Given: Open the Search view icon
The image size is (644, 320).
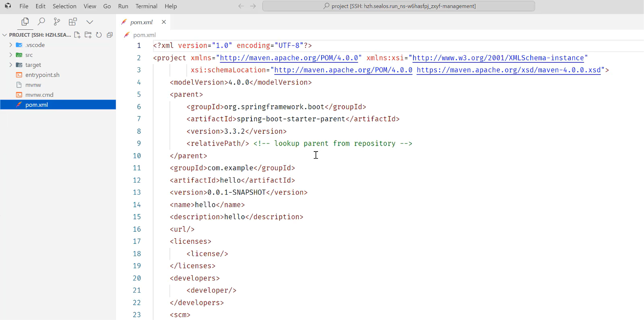Looking at the screenshot, I should (41, 22).
